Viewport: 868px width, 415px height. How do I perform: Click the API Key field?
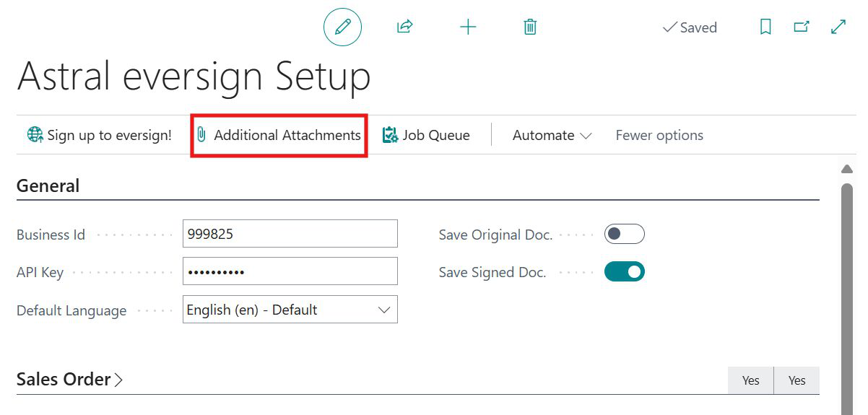(290, 271)
